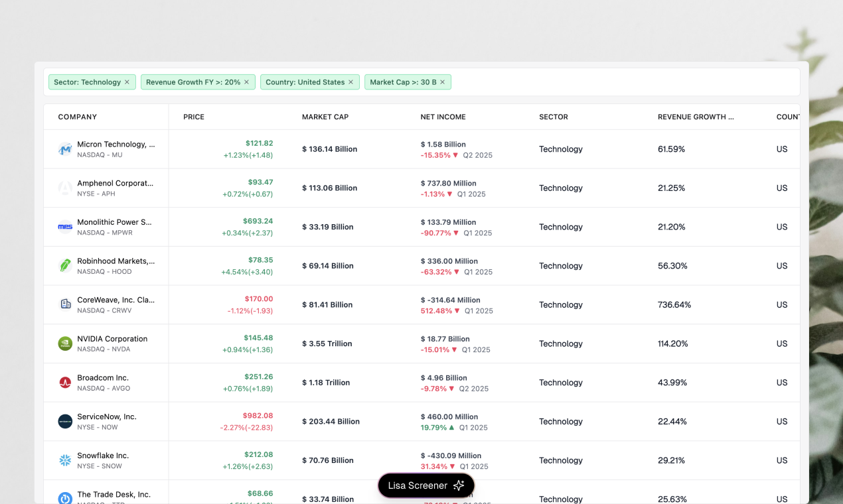
Task: Sort by the Market Cap column header
Action: point(325,117)
